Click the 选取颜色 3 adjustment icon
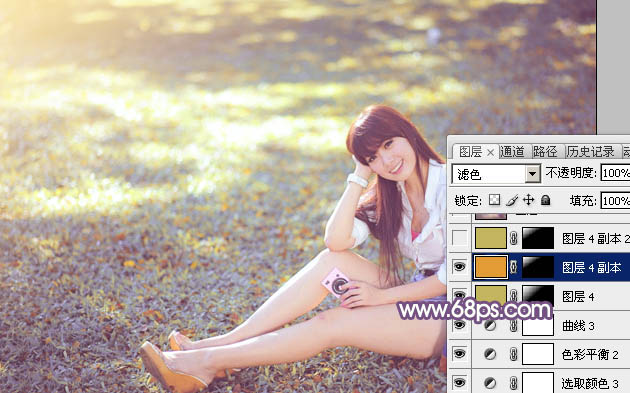The width and height of the screenshot is (630, 393). 489,383
